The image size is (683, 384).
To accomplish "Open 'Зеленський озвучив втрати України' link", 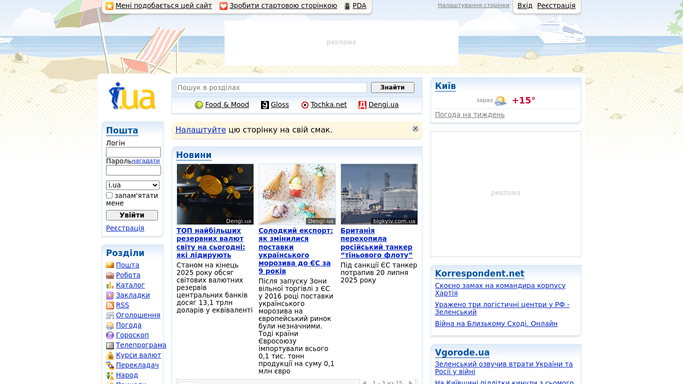I will pos(504,368).
